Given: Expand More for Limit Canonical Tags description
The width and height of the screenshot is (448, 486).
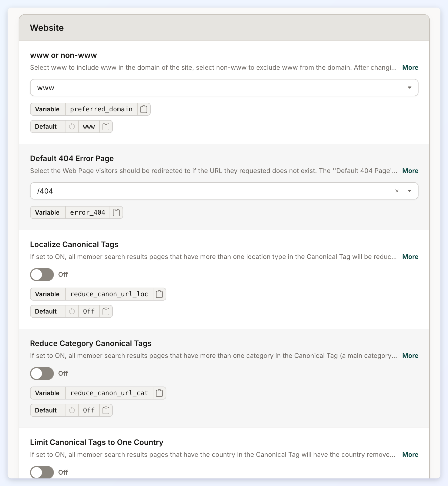Looking at the screenshot, I should pos(410,455).
